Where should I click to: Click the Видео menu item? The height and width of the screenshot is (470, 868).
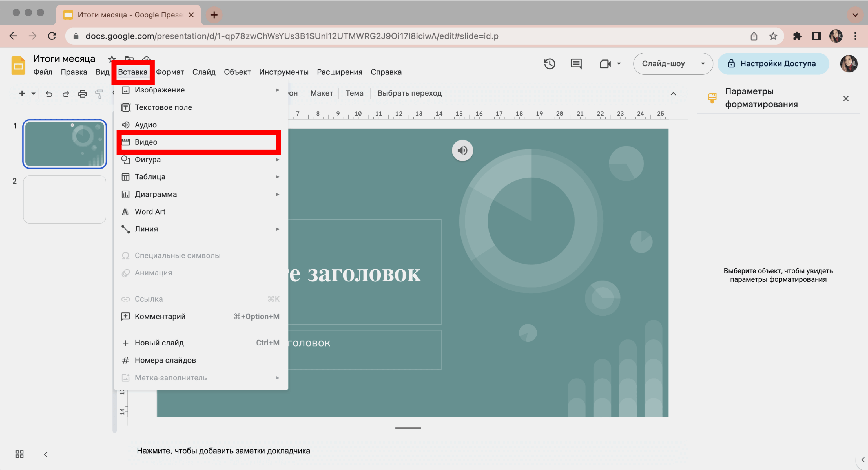[146, 142]
